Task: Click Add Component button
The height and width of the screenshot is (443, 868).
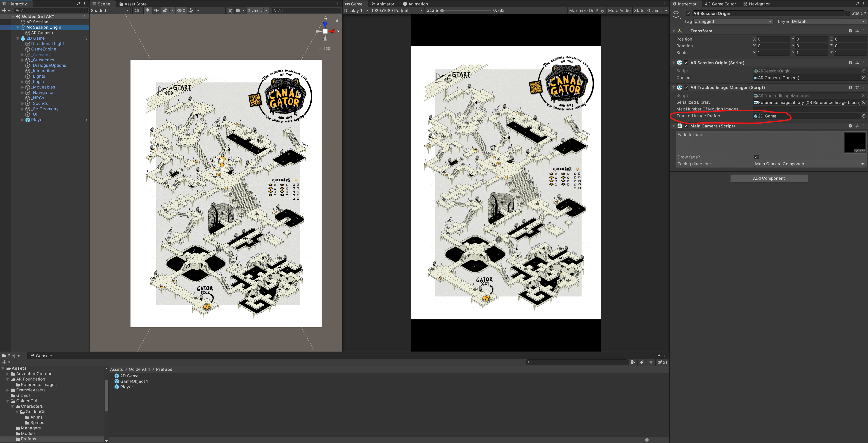Action: [768, 178]
